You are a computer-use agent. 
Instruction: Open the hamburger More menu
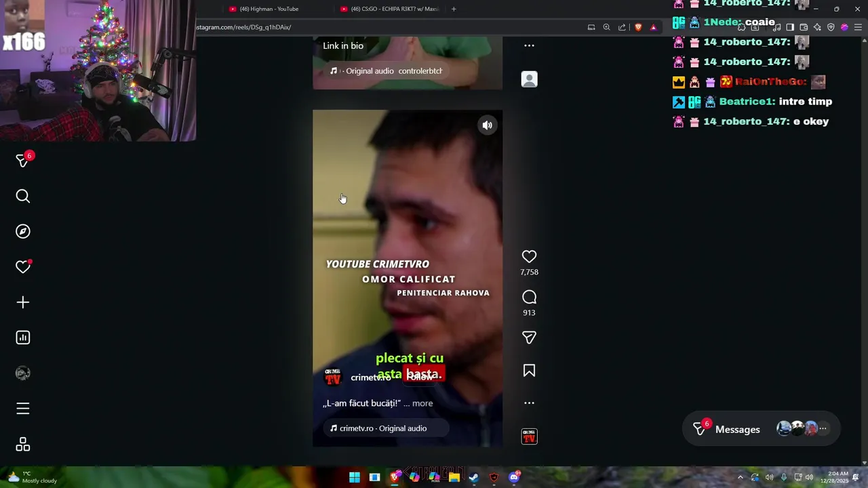[x=23, y=409]
